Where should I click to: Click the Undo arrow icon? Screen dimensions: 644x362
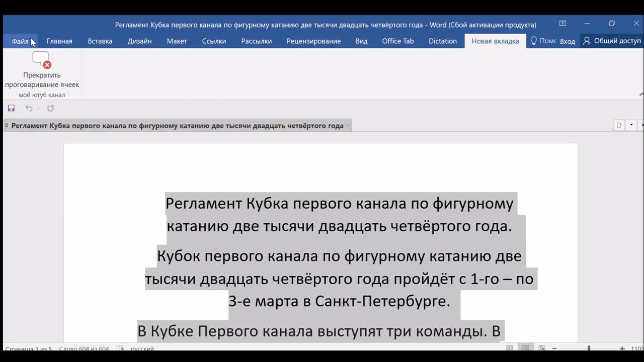pos(29,108)
